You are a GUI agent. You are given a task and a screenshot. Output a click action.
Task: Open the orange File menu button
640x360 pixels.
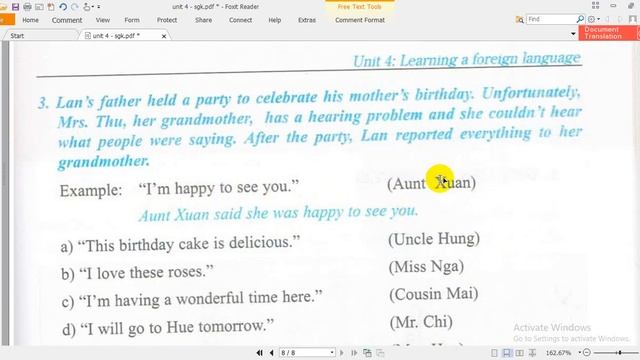coord(7,20)
